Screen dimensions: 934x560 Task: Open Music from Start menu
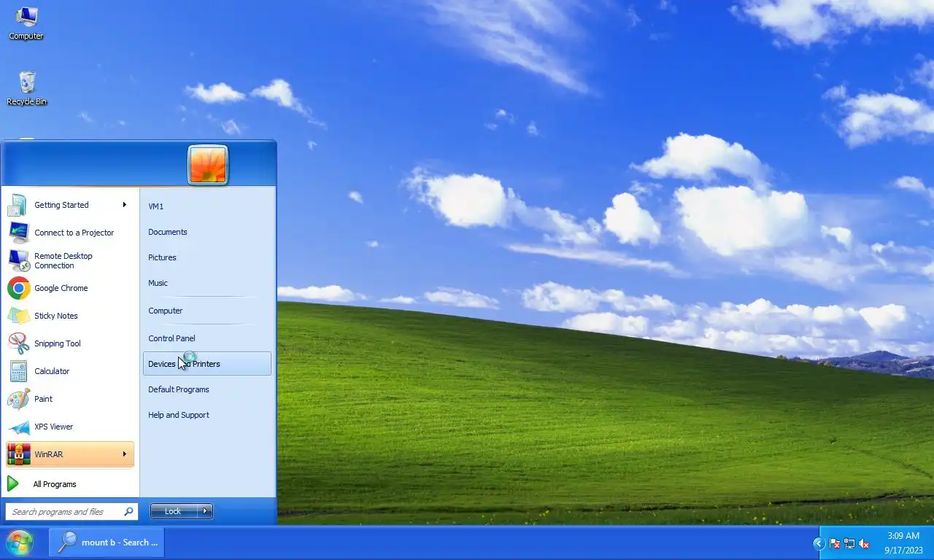[x=207, y=283]
